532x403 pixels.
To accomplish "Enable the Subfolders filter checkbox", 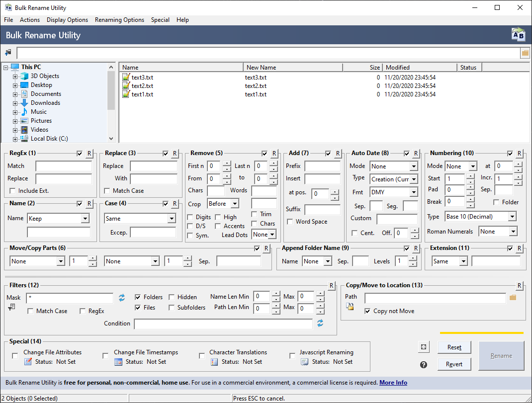I will [x=172, y=308].
